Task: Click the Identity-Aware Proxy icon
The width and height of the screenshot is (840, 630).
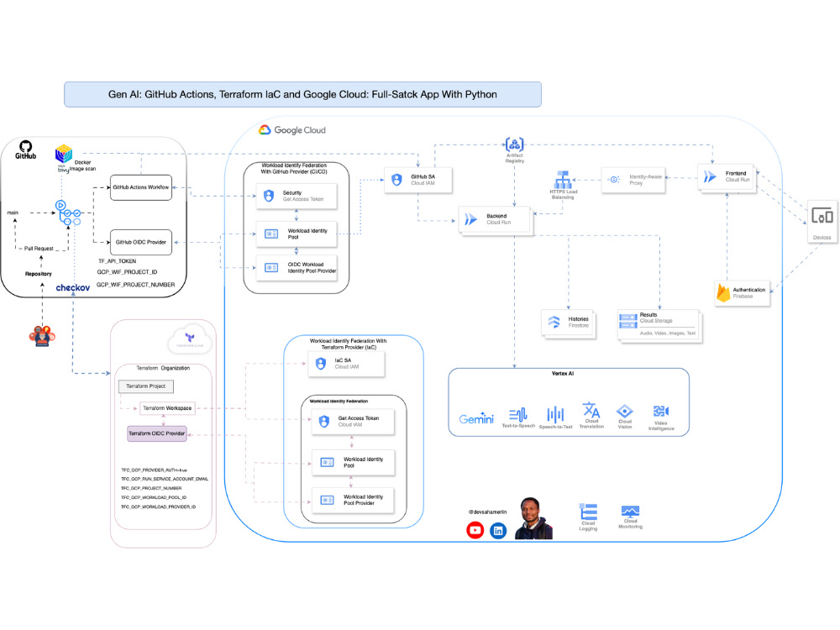Action: click(615, 180)
